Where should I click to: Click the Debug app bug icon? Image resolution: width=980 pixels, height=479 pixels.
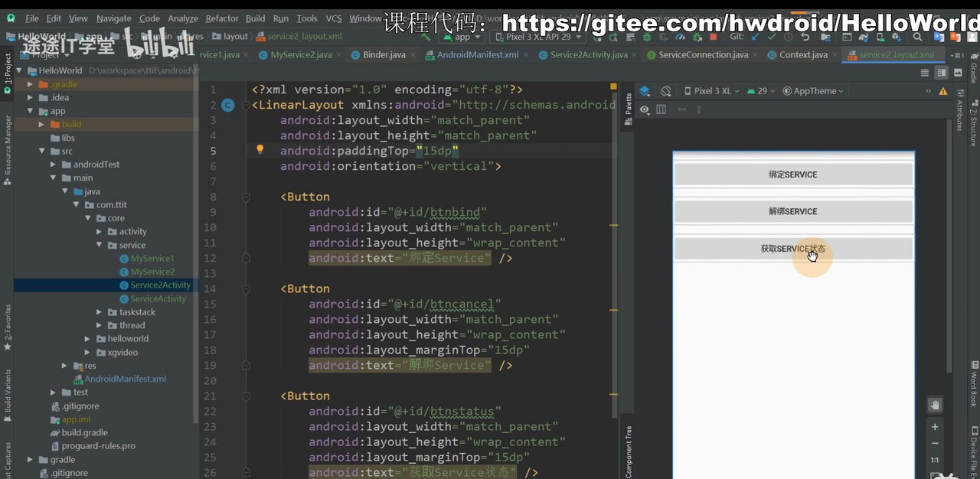646,37
